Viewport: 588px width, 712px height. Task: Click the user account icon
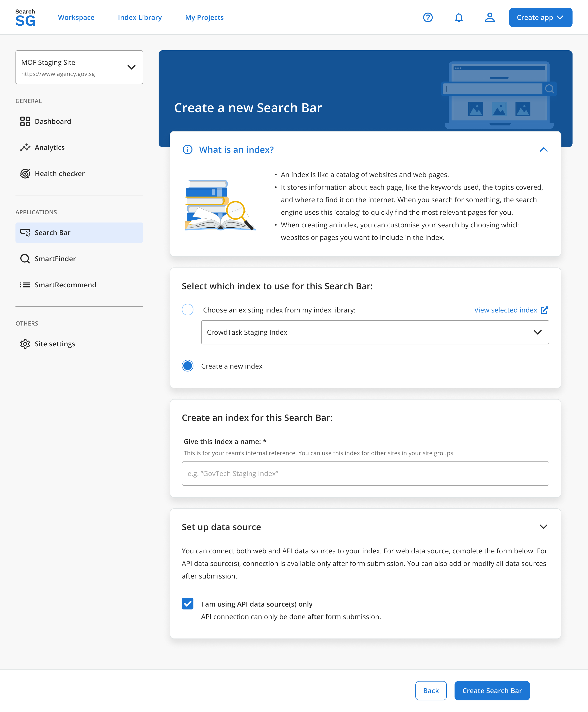point(489,17)
